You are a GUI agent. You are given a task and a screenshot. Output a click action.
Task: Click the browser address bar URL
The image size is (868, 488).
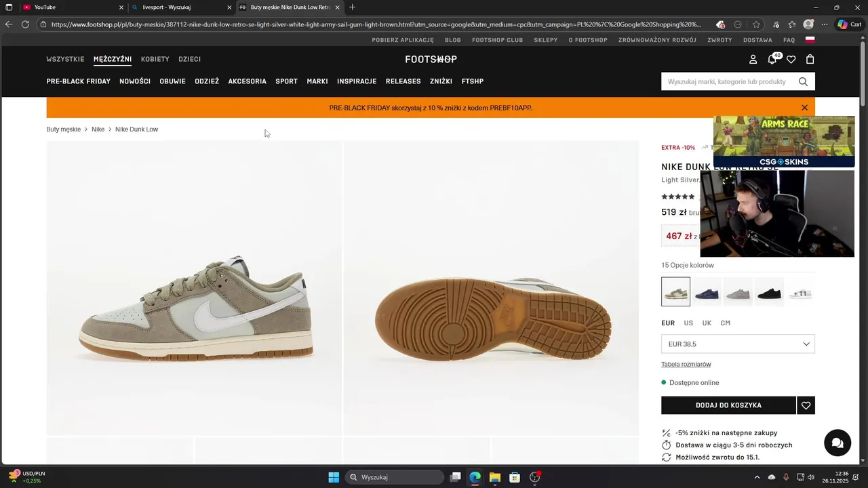[376, 24]
